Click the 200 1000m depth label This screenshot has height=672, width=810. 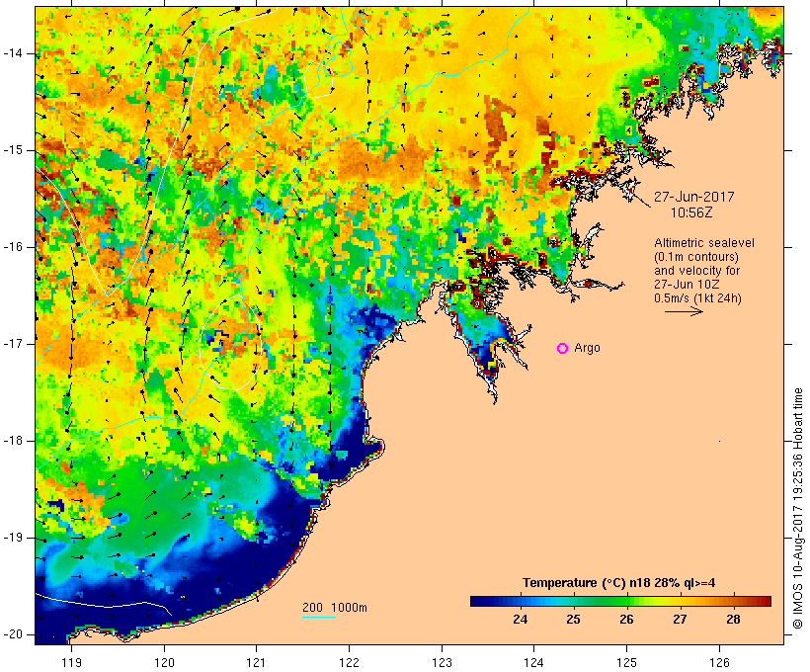(335, 608)
